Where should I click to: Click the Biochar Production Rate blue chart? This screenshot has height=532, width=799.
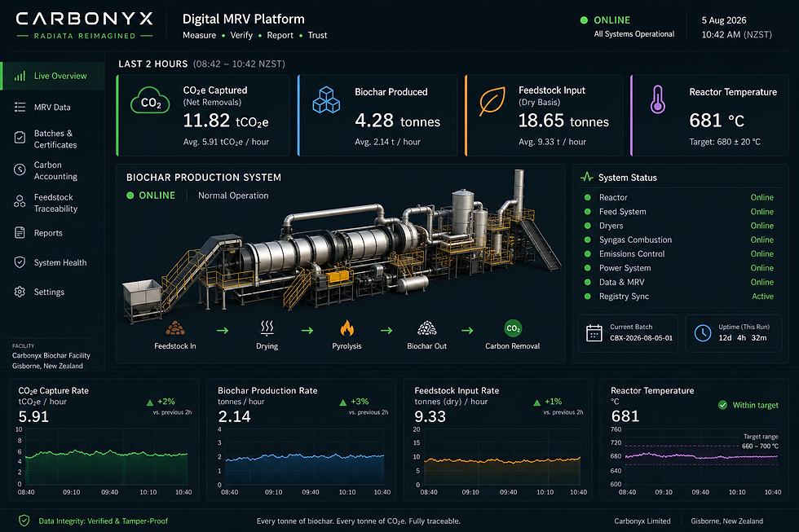[x=305, y=457]
